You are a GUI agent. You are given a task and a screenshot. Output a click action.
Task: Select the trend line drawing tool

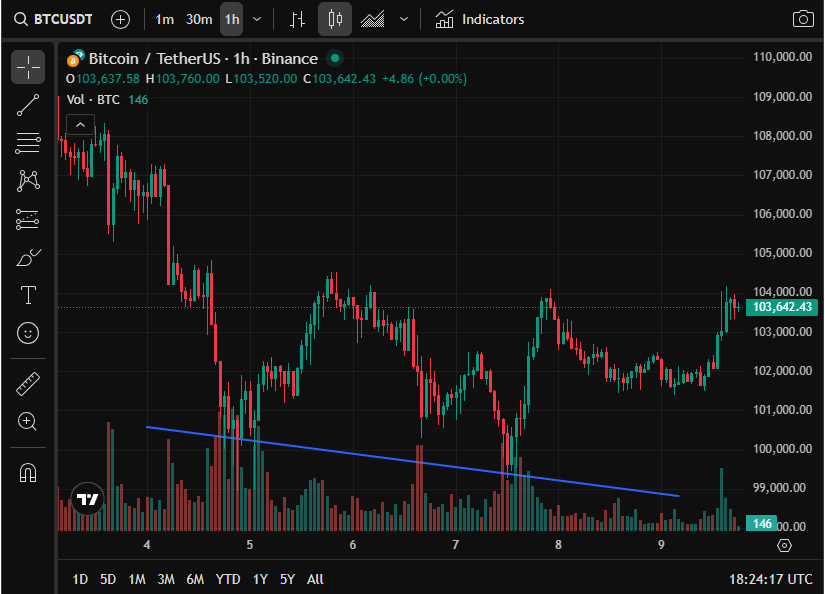click(28, 105)
